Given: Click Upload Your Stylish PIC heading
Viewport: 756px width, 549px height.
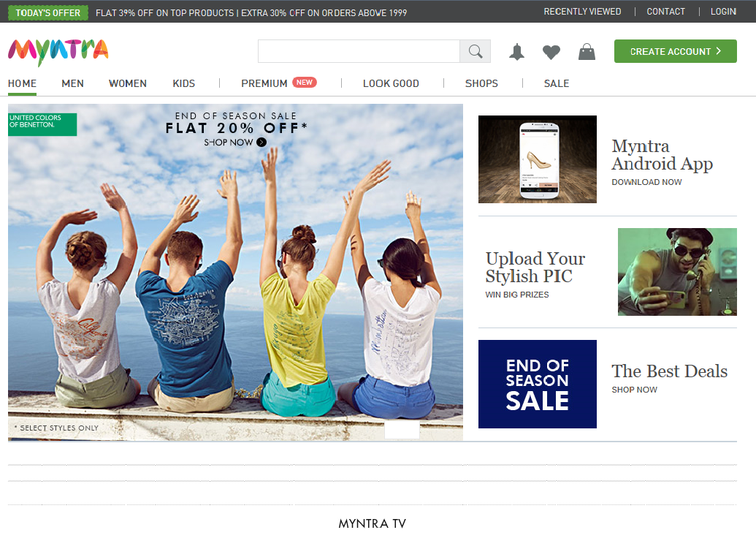Looking at the screenshot, I should point(535,268).
